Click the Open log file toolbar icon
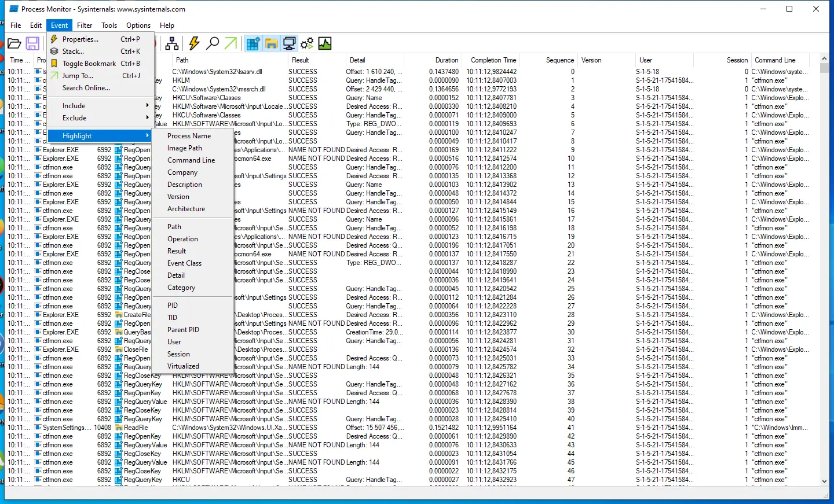 click(x=14, y=43)
